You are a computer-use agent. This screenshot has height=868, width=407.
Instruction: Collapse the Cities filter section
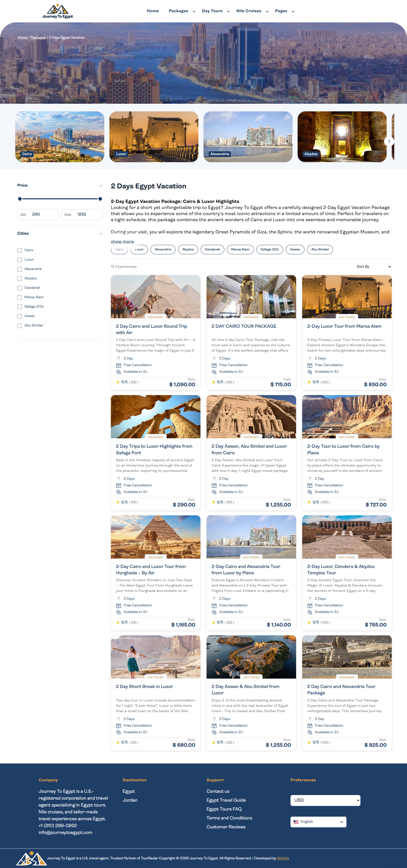click(x=100, y=233)
